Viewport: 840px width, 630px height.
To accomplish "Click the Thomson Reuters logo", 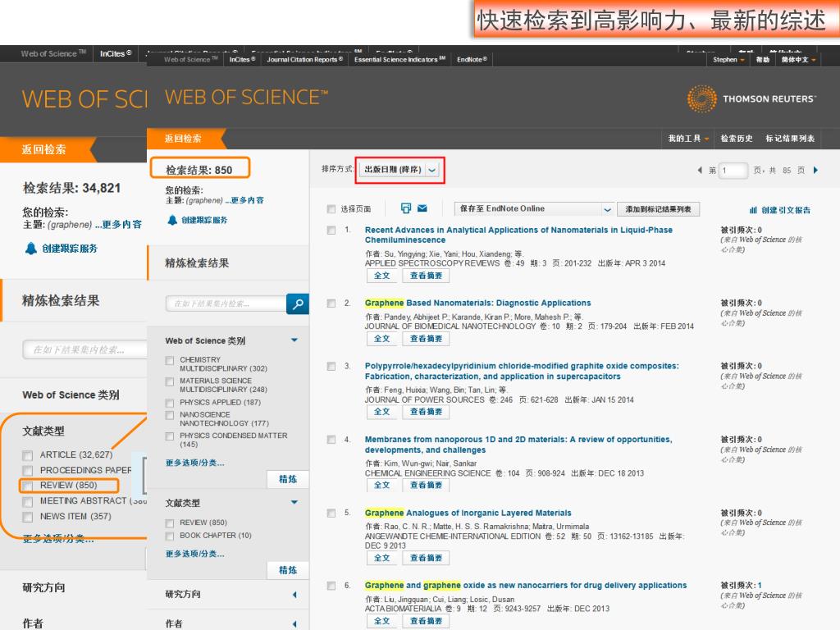I will click(751, 98).
